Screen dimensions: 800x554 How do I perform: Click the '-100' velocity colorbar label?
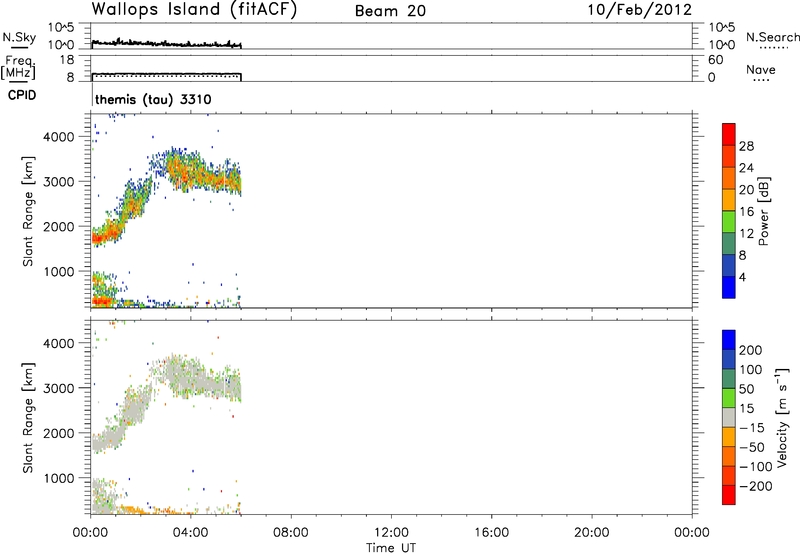756,467
